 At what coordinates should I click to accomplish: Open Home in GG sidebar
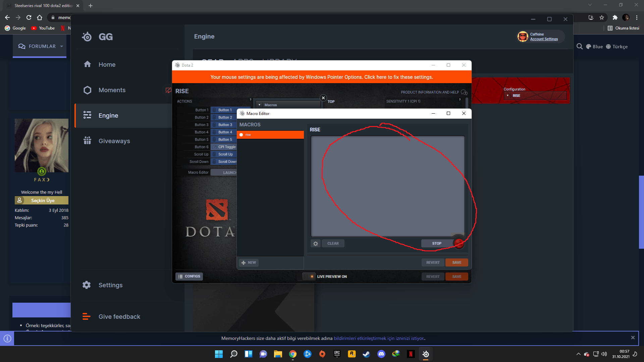(107, 65)
